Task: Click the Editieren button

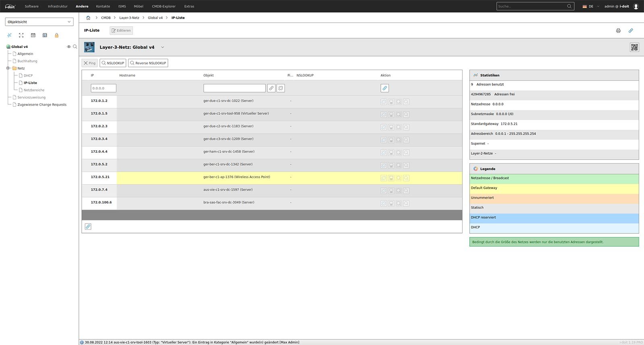Action: tap(121, 31)
